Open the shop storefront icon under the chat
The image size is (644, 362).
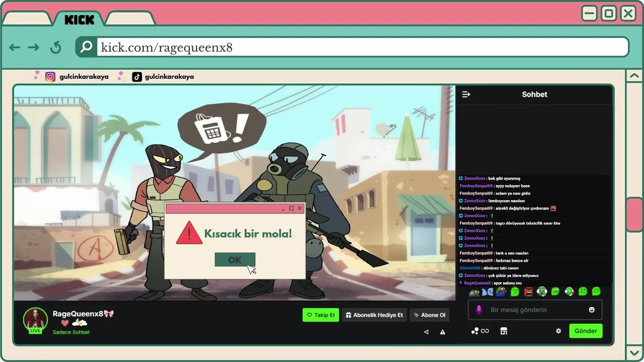click(x=504, y=331)
